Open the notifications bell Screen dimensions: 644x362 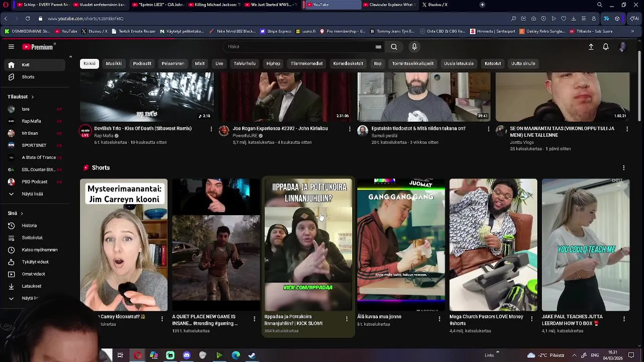[606, 47]
